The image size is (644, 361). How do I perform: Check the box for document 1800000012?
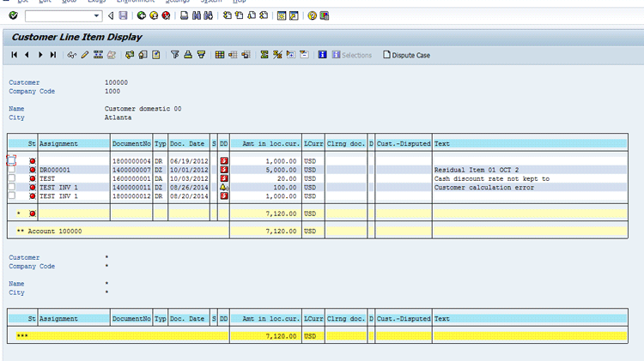coord(12,196)
